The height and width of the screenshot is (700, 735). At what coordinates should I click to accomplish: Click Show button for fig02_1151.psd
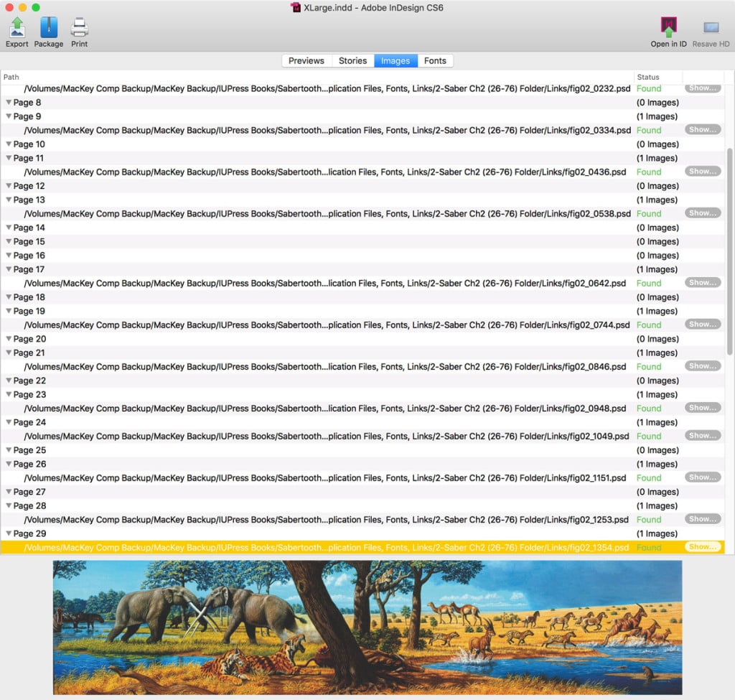pyautogui.click(x=702, y=477)
